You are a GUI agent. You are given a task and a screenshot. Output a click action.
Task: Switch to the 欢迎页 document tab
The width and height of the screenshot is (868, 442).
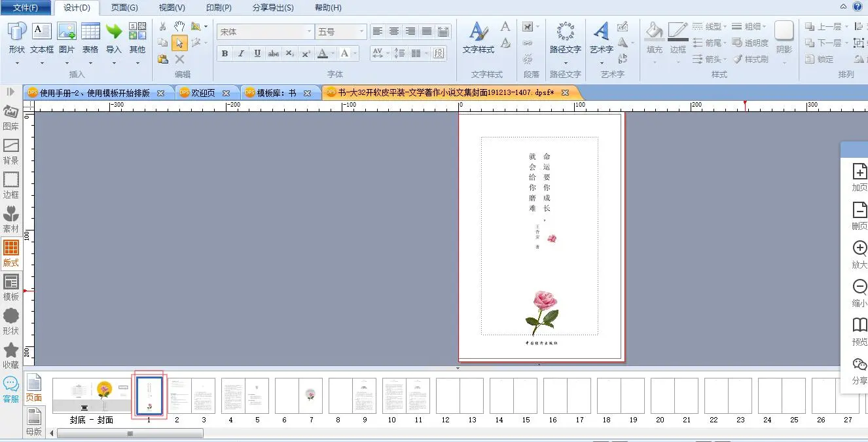(203, 93)
